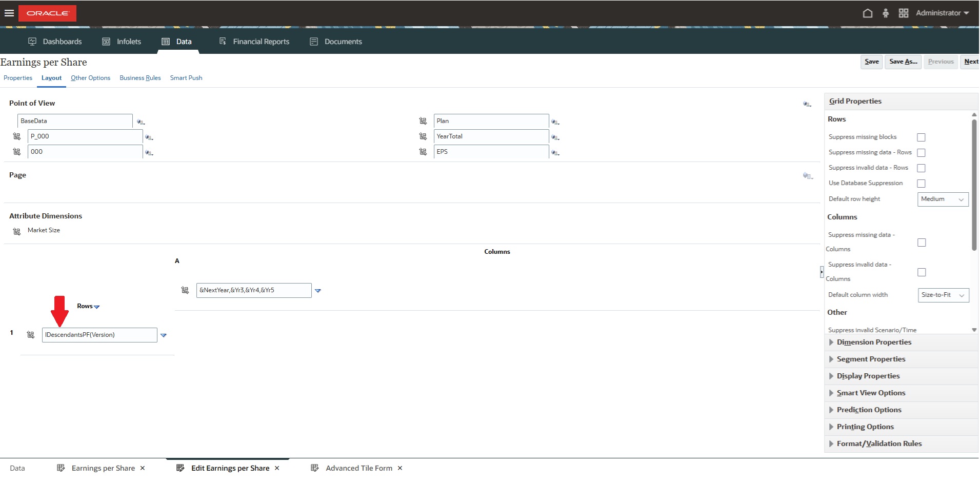
Task: Open the member selector beside BaseData
Action: 141,122
